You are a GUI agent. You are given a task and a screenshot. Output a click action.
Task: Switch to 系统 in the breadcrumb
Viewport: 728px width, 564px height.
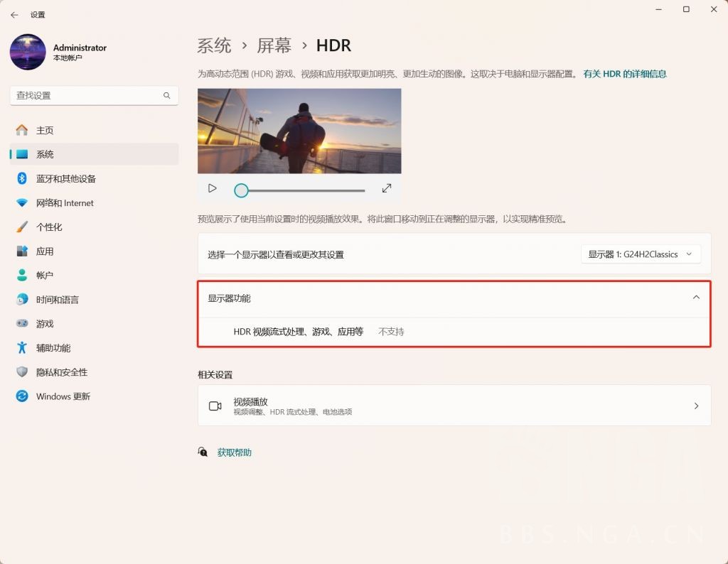tap(215, 45)
